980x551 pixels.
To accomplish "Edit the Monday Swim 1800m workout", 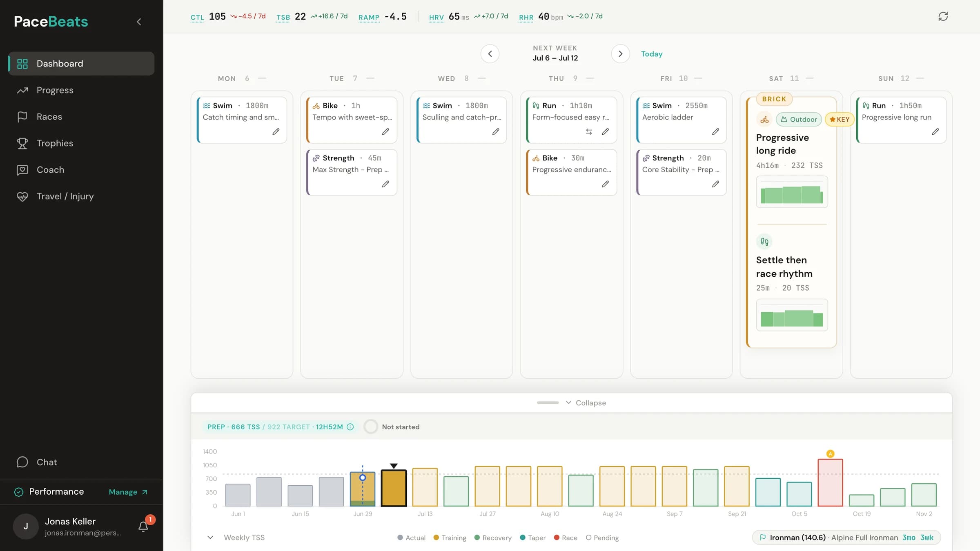I will pos(276,131).
